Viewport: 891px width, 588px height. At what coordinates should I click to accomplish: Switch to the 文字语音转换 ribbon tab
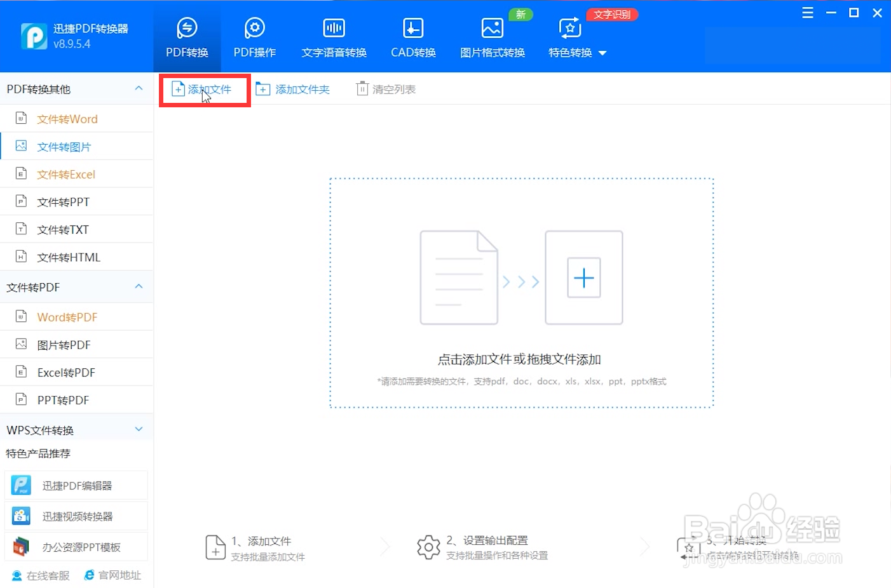333,37
